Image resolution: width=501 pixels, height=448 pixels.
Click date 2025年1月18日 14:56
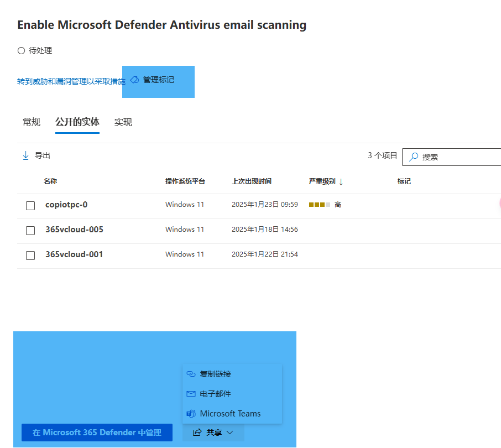click(x=265, y=230)
